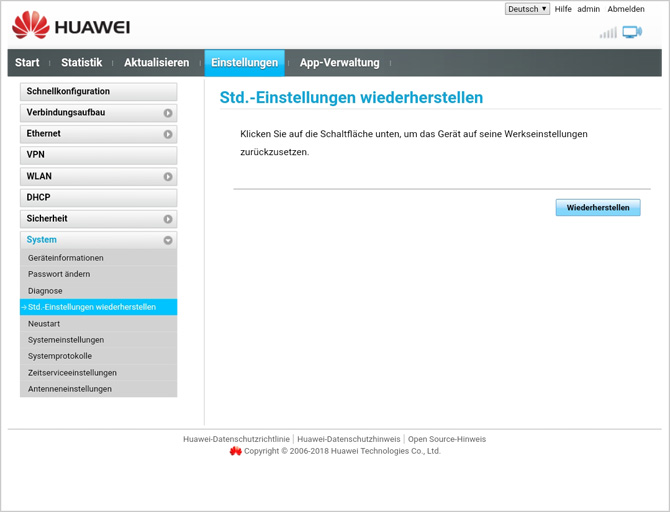The height and width of the screenshot is (512, 670).
Task: Select Neustart from the System menu
Action: [x=44, y=324]
